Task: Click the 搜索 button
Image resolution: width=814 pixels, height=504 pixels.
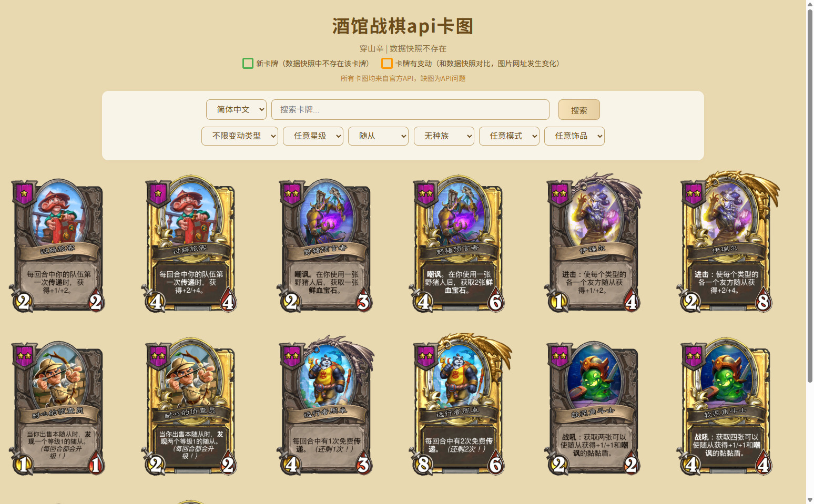Action: [x=579, y=110]
